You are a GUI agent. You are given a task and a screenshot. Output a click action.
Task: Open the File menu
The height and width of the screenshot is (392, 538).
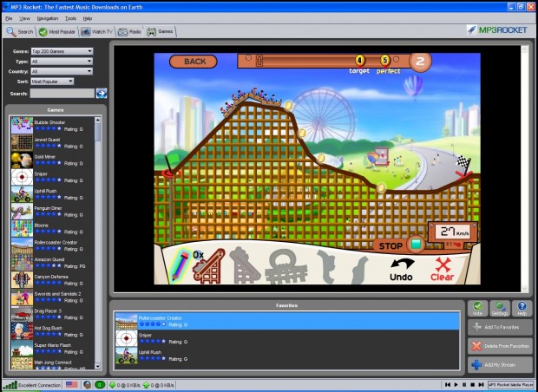(9, 18)
